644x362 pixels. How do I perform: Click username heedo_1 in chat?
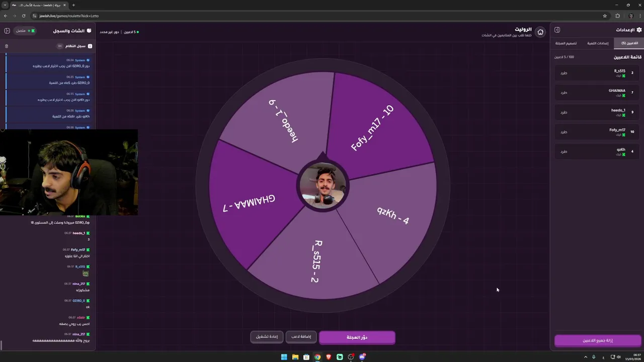(79, 233)
